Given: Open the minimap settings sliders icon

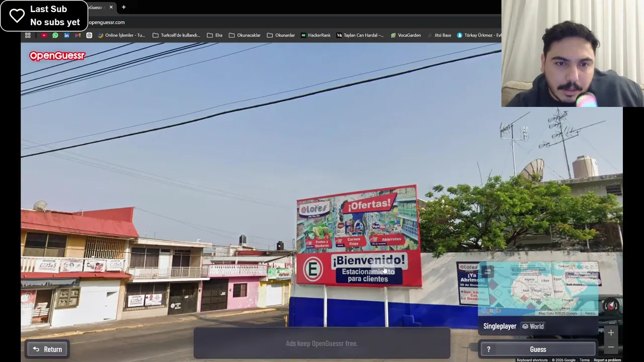Looking at the screenshot, I should [x=488, y=271].
